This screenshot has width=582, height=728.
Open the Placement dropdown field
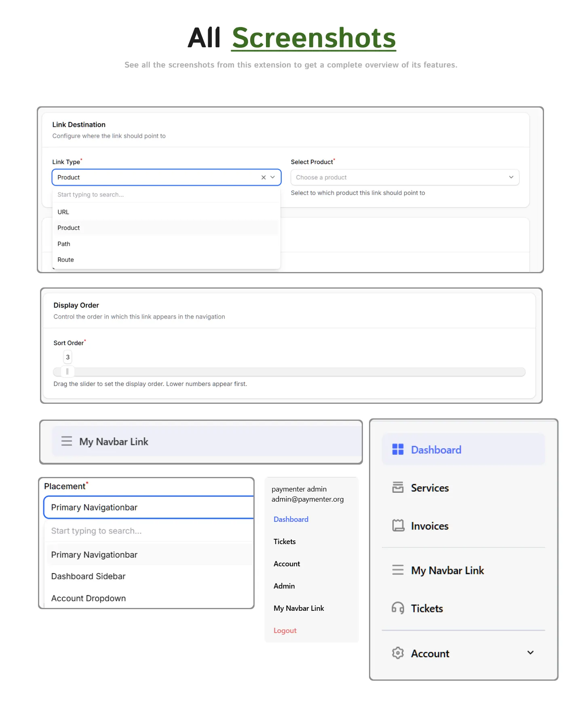tap(149, 507)
